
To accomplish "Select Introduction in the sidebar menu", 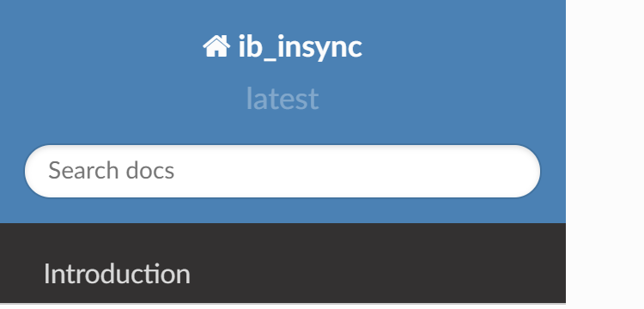I will coord(283,273).
